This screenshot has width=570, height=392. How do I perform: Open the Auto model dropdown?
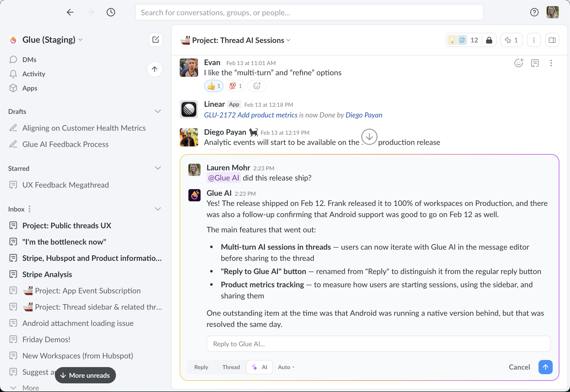pyautogui.click(x=286, y=367)
